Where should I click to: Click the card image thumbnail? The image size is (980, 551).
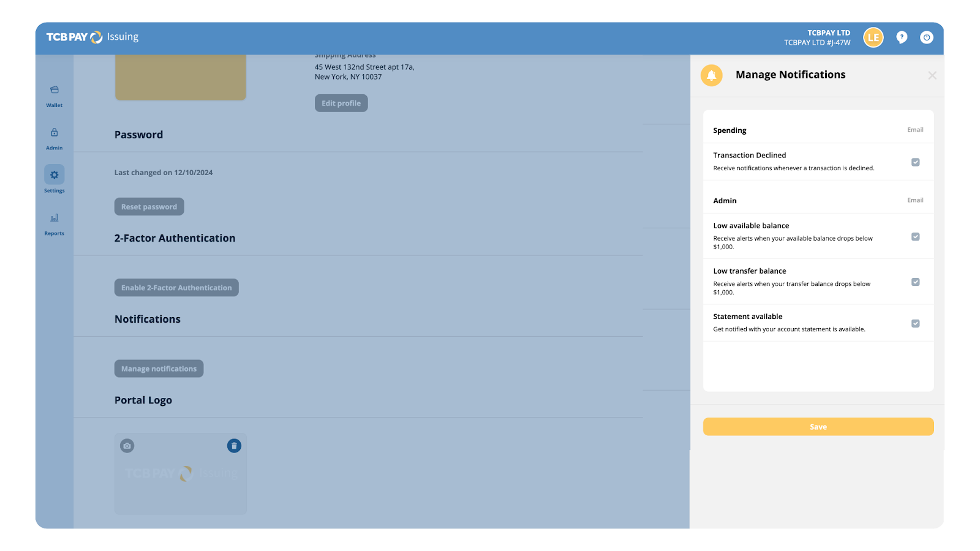click(x=181, y=78)
